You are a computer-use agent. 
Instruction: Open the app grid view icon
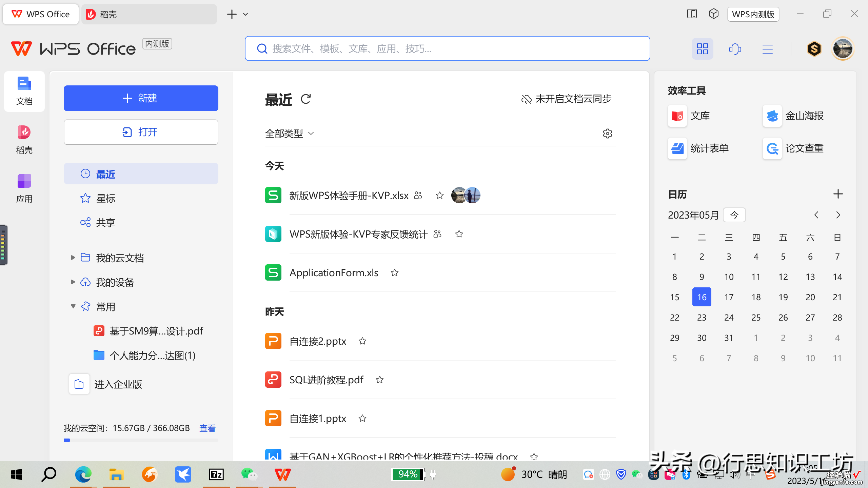(702, 49)
